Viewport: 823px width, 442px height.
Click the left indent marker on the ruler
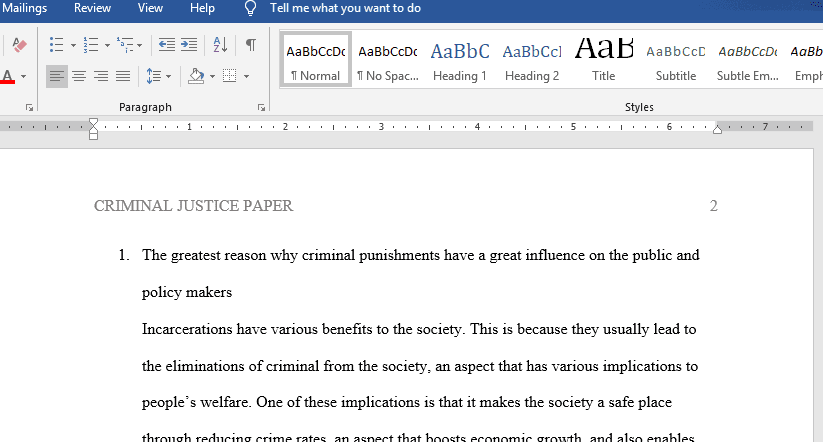pos(93,136)
